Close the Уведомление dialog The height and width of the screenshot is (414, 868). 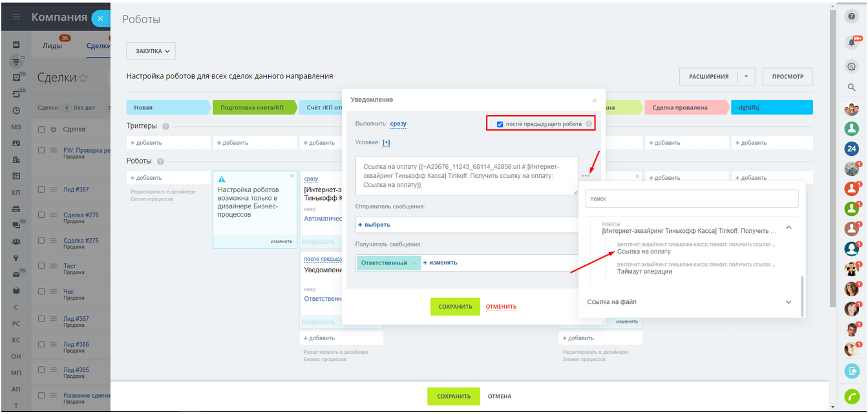[x=595, y=100]
